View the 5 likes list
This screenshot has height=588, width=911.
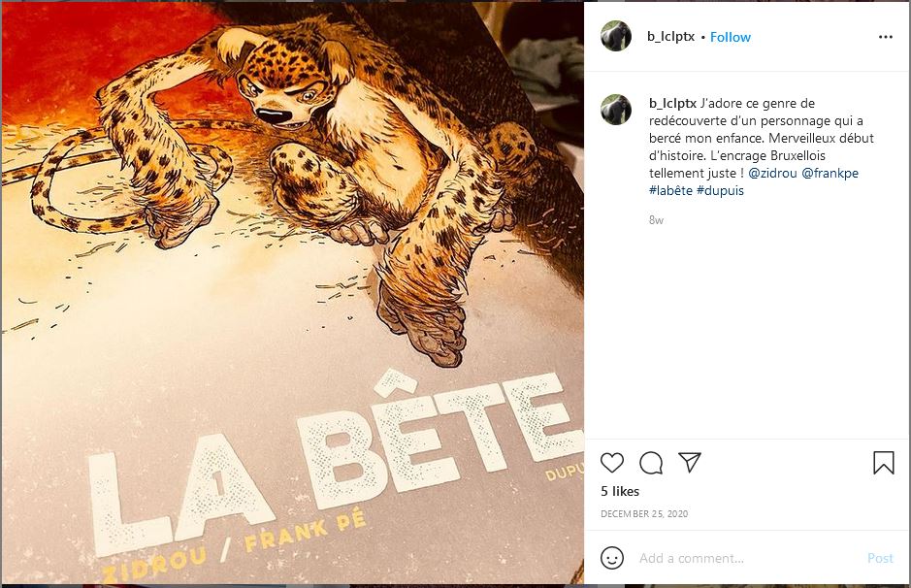click(619, 491)
